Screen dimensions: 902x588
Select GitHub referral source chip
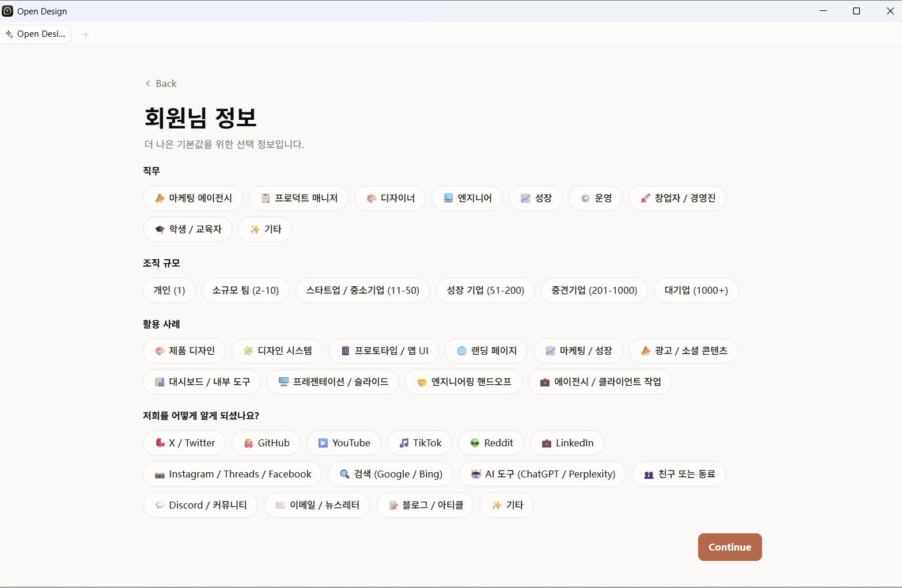point(266,443)
